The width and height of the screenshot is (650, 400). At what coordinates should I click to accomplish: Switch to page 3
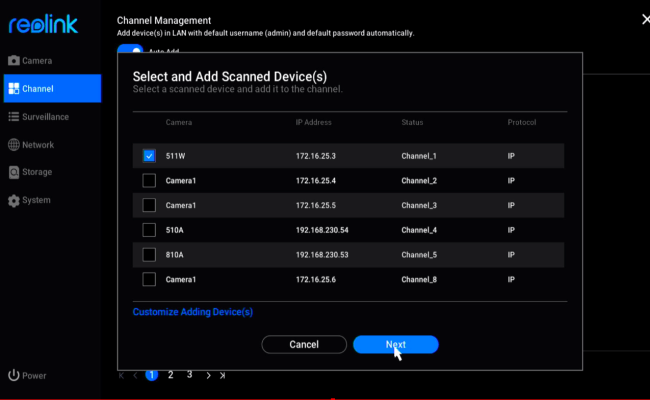pyautogui.click(x=189, y=375)
